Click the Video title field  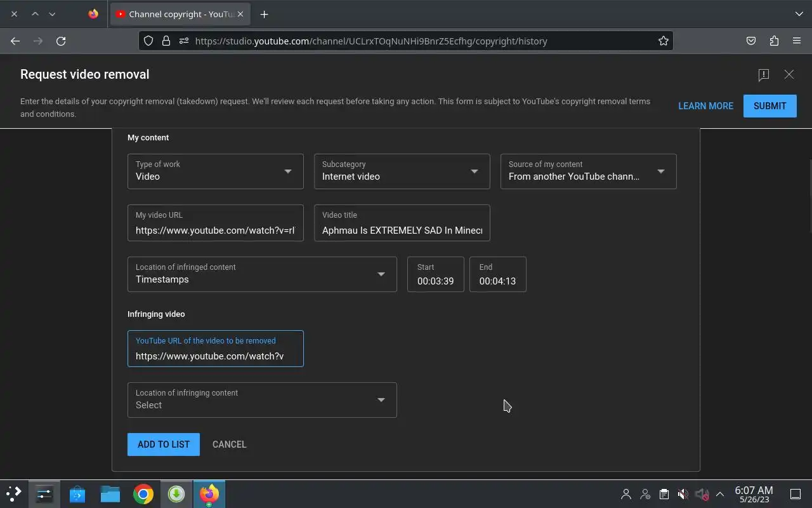point(402,223)
